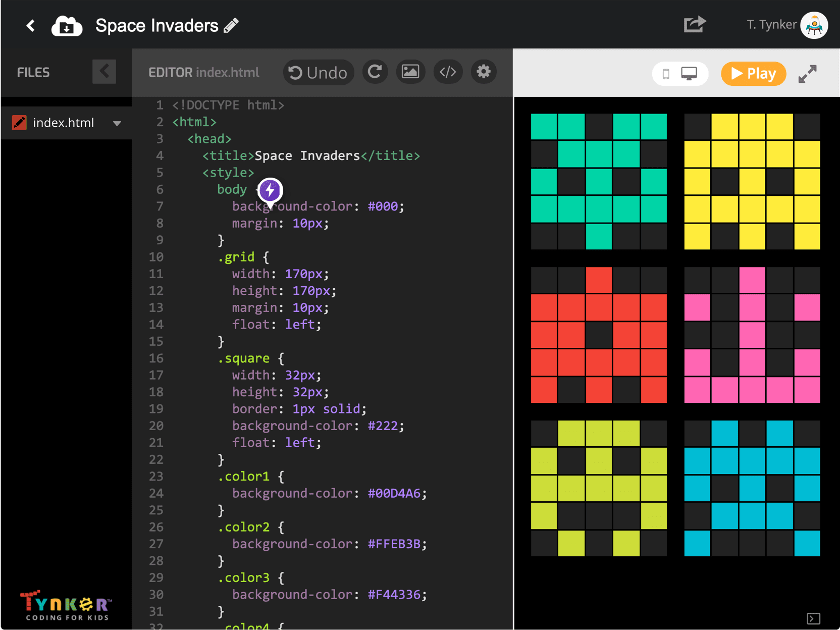This screenshot has height=630, width=840.
Task: Click the <style> tag on line 5
Action: click(228, 173)
